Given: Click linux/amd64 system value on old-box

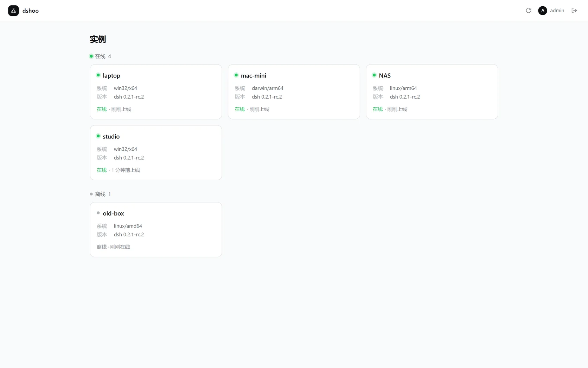Looking at the screenshot, I should [x=128, y=226].
